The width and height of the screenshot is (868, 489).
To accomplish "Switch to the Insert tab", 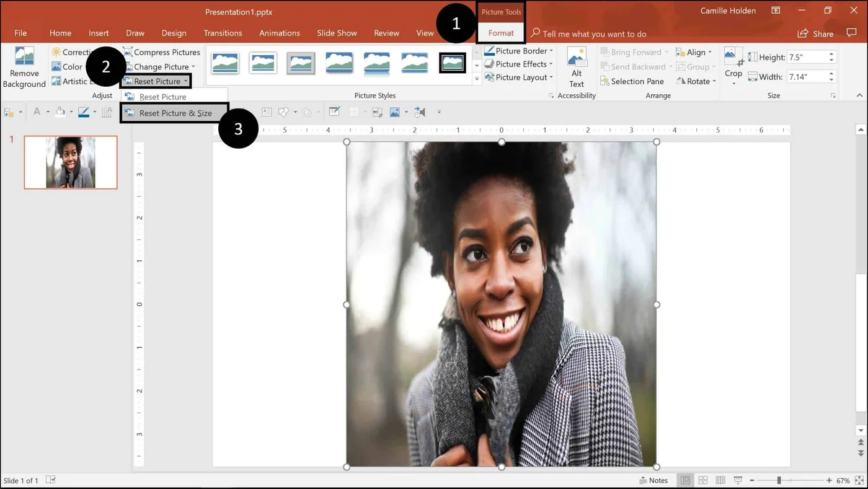I will tap(99, 33).
